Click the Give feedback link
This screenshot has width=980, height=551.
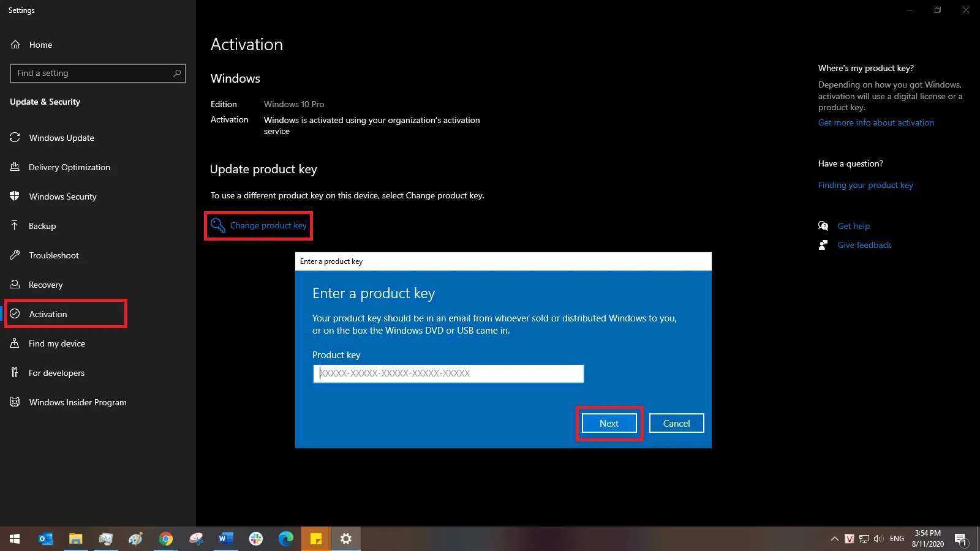tap(864, 245)
